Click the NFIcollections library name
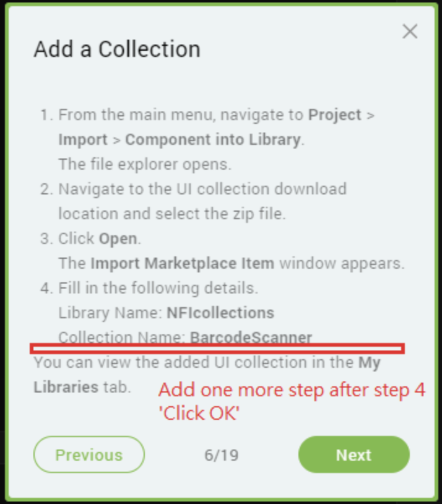This screenshot has height=504, width=442. tap(220, 313)
